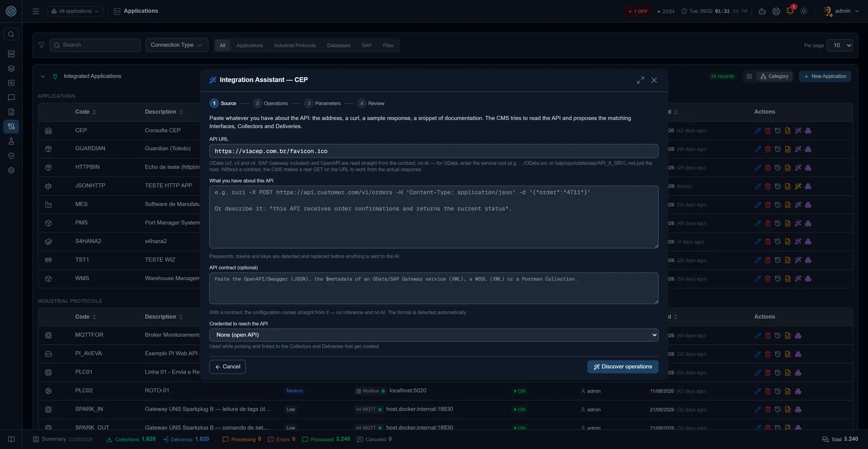Open the layers icon in the left sidebar
The height and width of the screenshot is (449, 868).
pos(11,68)
